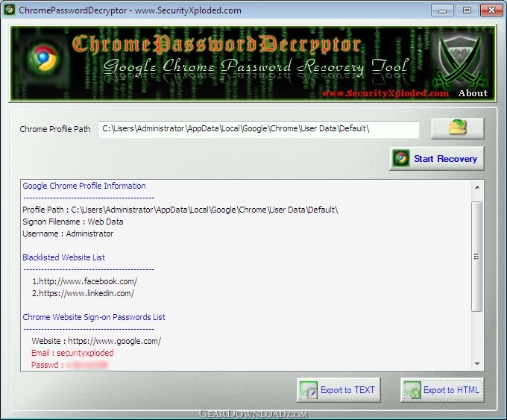Click the Start Recovery button
The height and width of the screenshot is (420, 507).
click(x=437, y=159)
